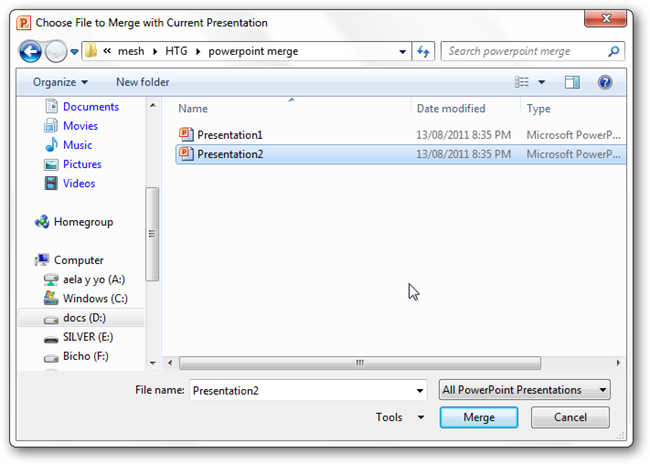Close the merge file dialog
This screenshot has width=650, height=464.
pos(606,18)
